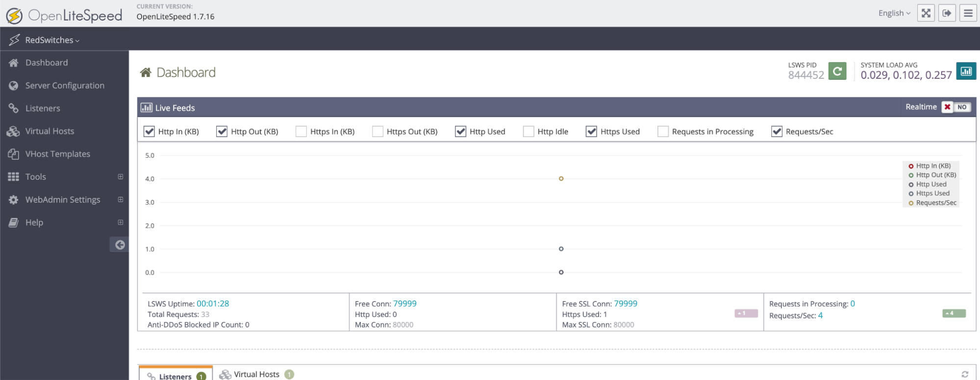Click Anti-DDoS Blocked IP Count text
This screenshot has height=380, width=980.
199,325
